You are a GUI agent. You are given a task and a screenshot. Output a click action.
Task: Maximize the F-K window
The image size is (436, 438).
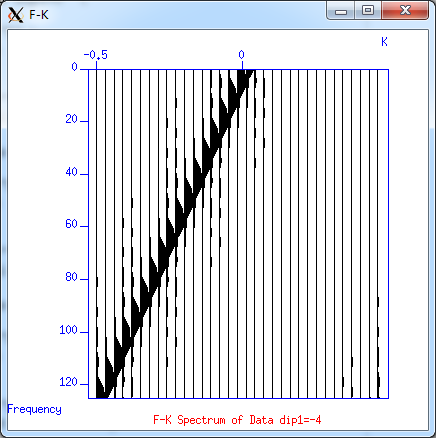pyautogui.click(x=368, y=11)
